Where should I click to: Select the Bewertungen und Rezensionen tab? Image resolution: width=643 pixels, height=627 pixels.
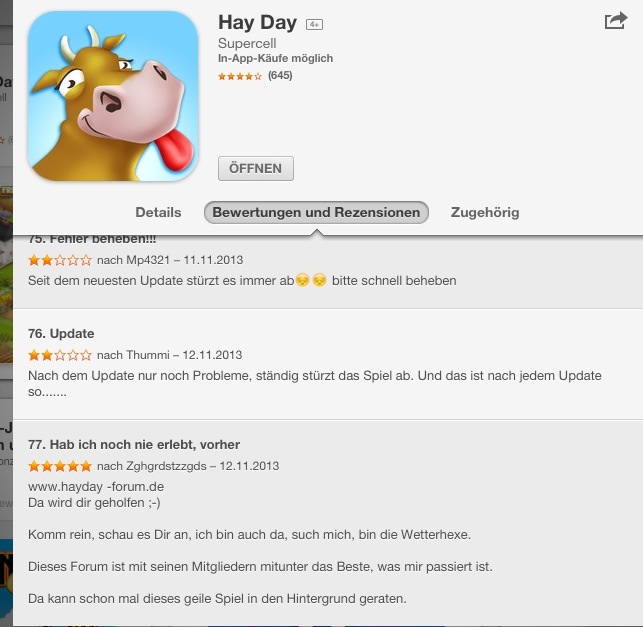(x=316, y=212)
